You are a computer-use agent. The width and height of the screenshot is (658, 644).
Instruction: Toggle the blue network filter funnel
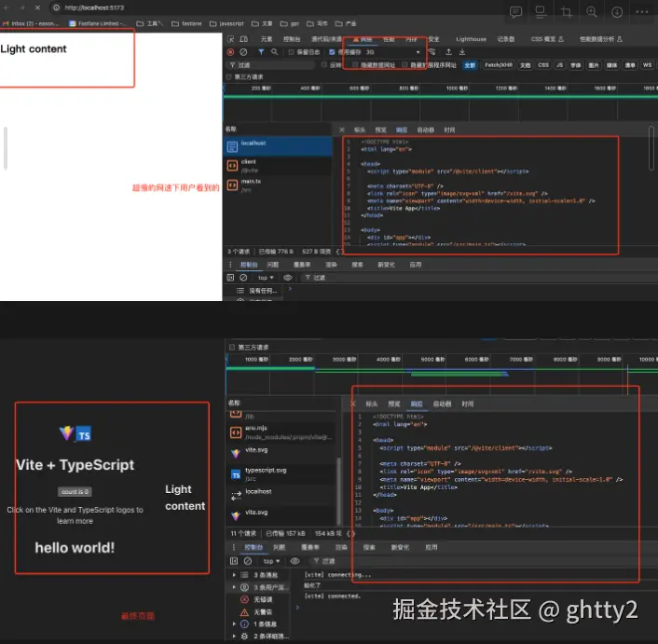coord(261,52)
